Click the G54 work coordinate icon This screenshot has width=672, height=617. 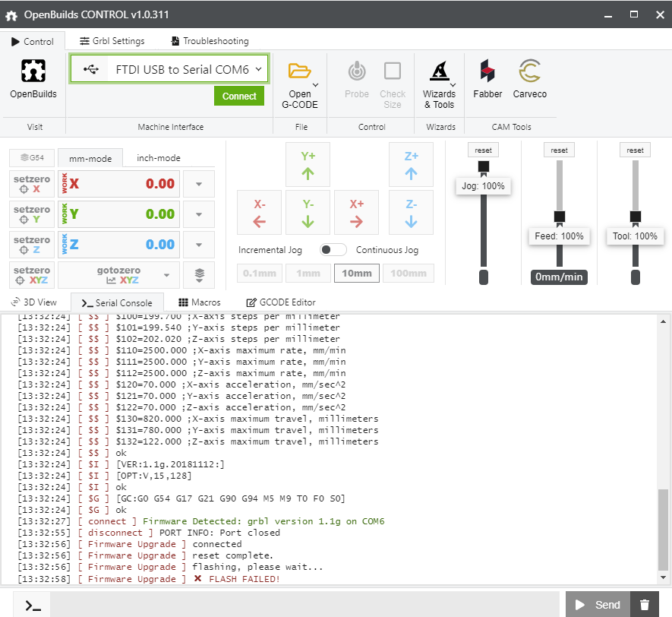32,158
